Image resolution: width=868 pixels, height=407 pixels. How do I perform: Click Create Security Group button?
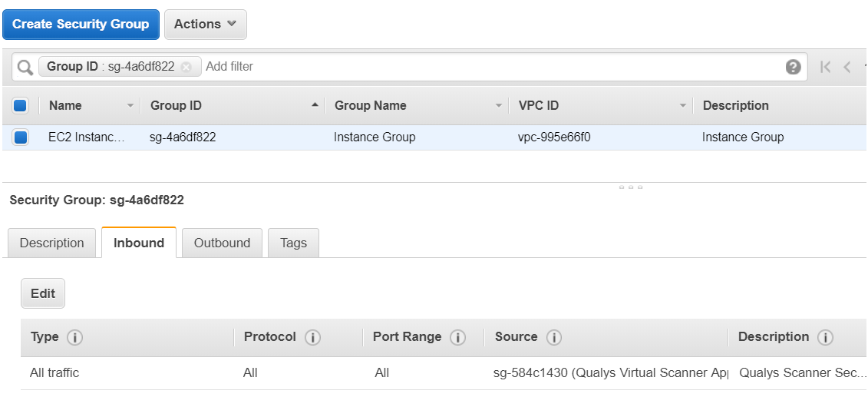81,25
